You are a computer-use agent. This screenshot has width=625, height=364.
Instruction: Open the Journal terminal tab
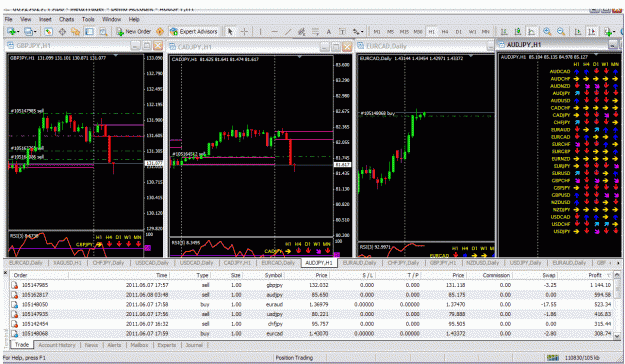click(x=194, y=345)
